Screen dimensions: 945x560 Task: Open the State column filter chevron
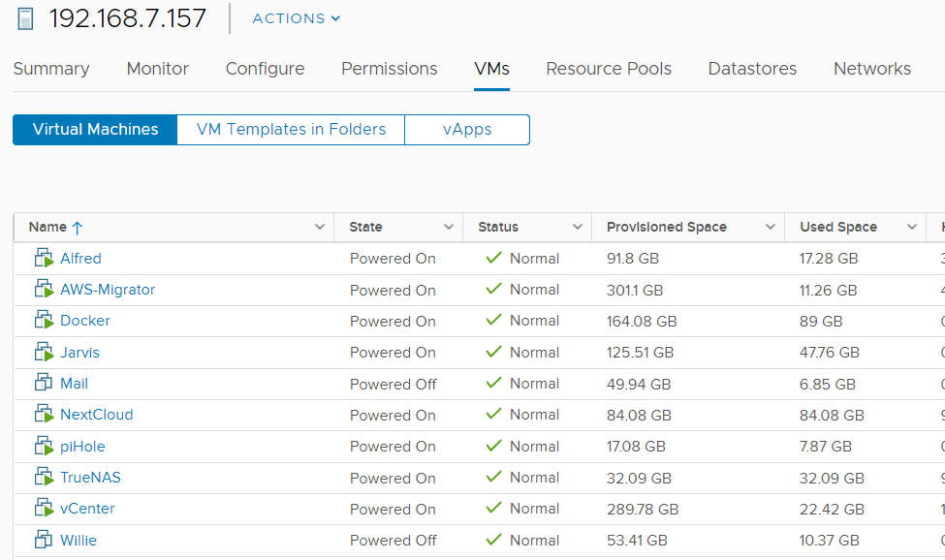449,227
